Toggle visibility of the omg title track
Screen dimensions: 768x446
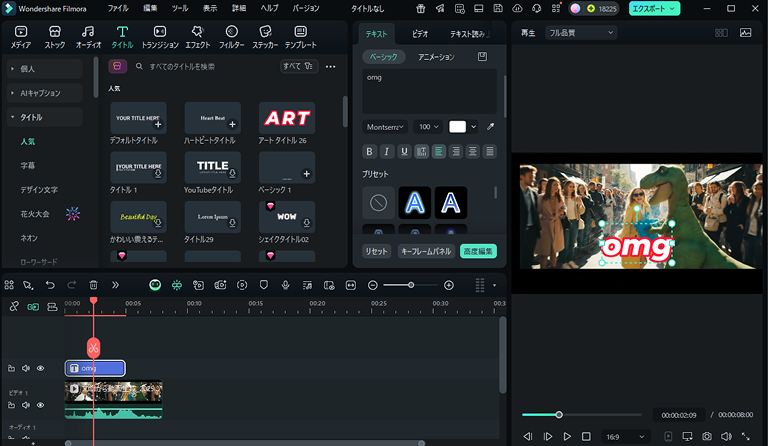click(x=41, y=368)
